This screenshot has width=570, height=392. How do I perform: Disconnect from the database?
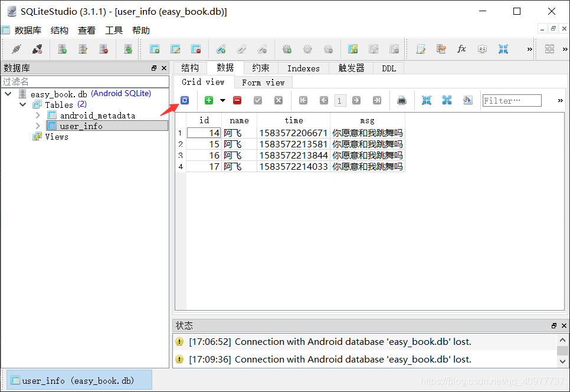point(37,49)
